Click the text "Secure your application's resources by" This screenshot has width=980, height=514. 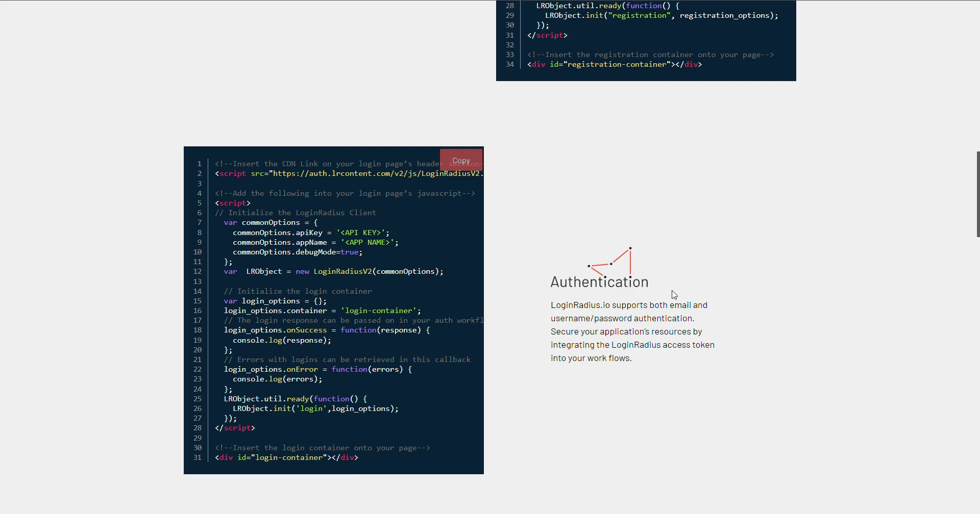[626, 331]
